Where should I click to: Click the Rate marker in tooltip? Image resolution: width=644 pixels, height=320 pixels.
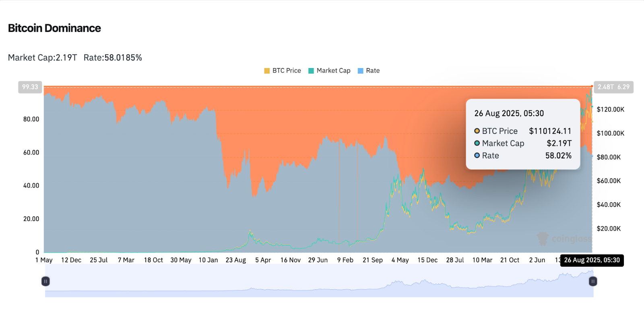click(477, 156)
